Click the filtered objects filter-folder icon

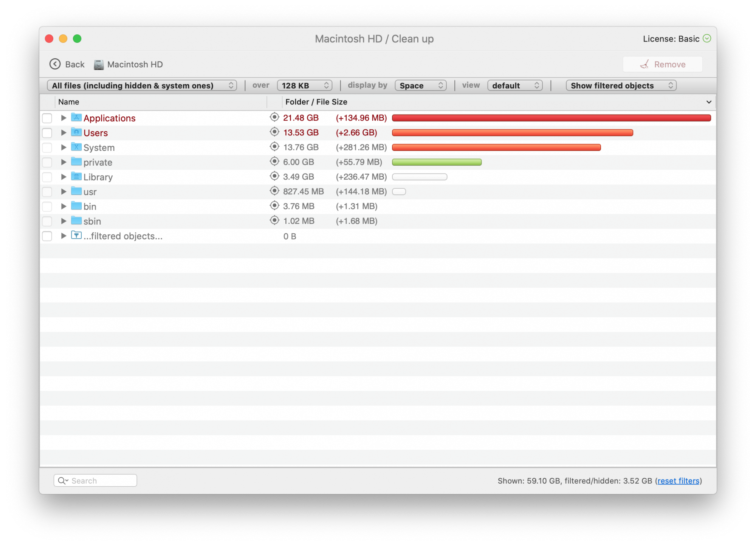(76, 236)
